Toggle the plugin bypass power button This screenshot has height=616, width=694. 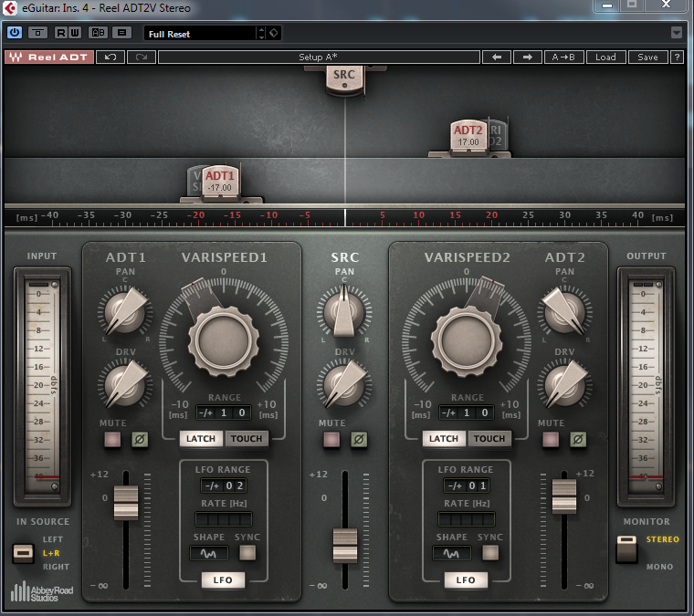[15, 33]
